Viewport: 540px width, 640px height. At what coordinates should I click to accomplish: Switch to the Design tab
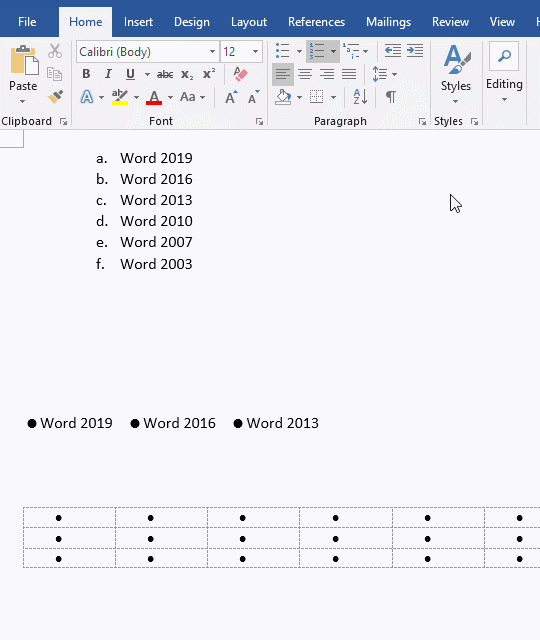192,22
